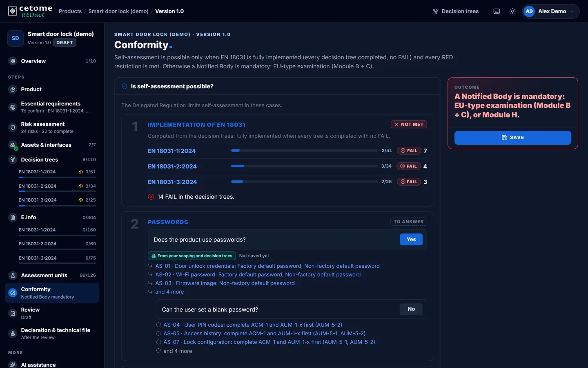
Task: Click the AD user avatar
Action: pos(529,11)
